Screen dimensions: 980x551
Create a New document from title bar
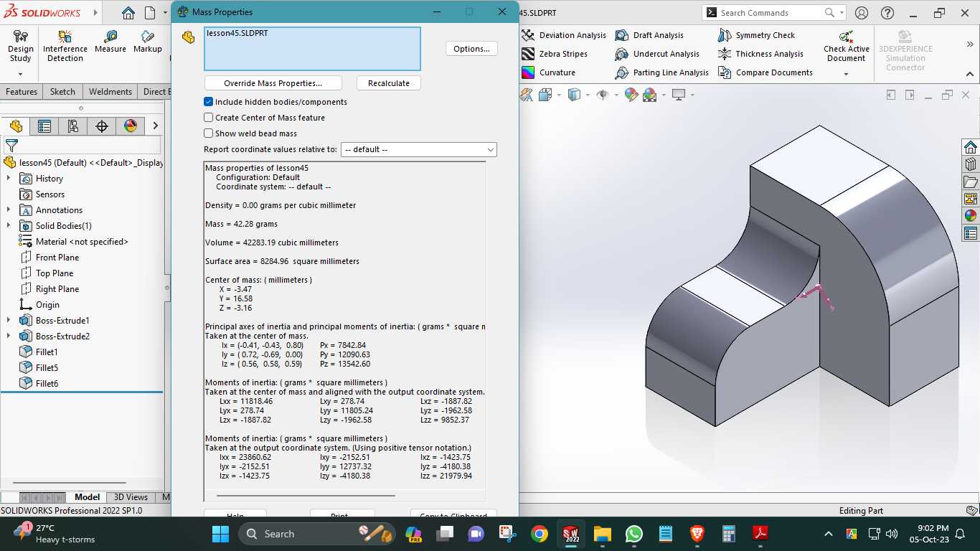[x=150, y=13]
